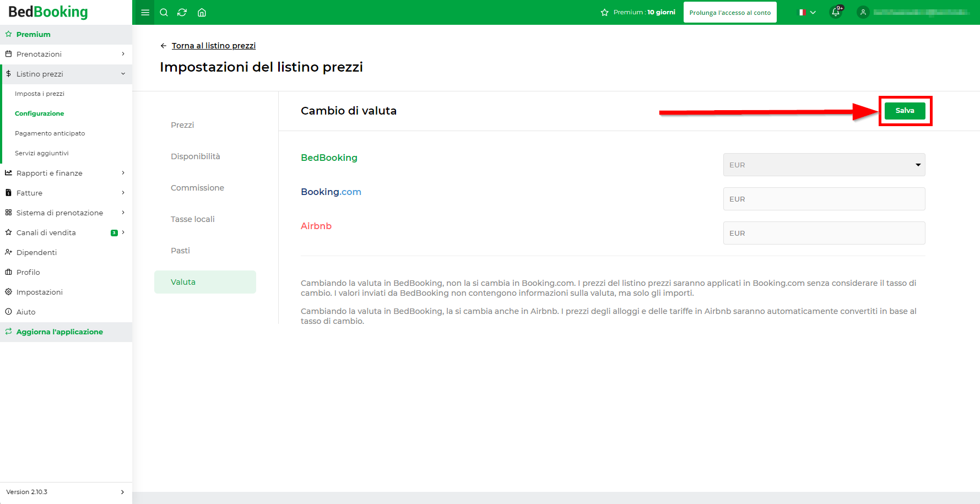Open Imposta i prezzi submenu item
The height and width of the screenshot is (504, 980).
[40, 94]
